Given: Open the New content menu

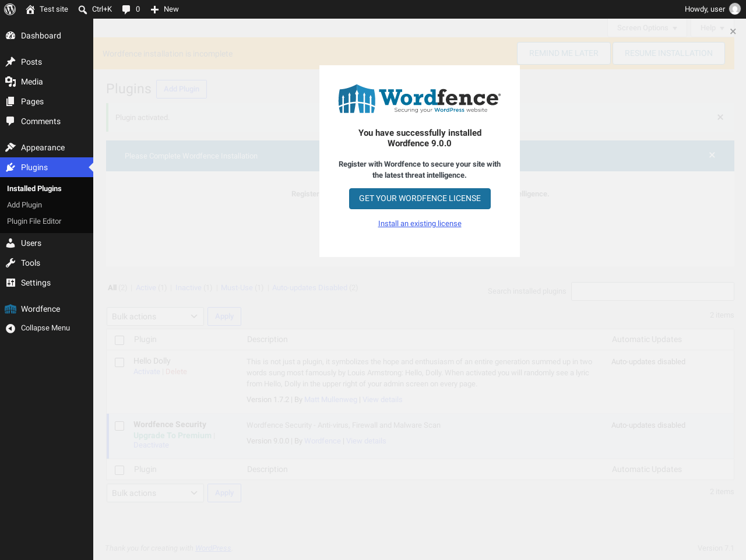Looking at the screenshot, I should pos(164,9).
